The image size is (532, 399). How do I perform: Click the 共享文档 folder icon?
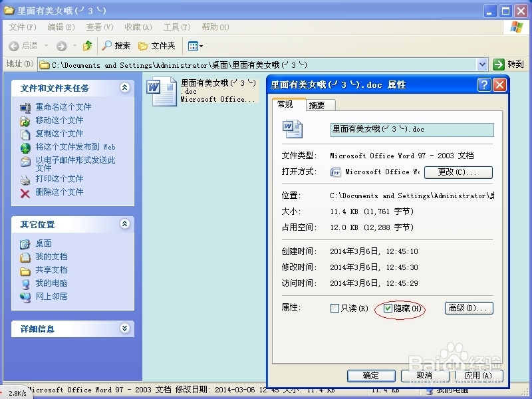[x=25, y=271]
